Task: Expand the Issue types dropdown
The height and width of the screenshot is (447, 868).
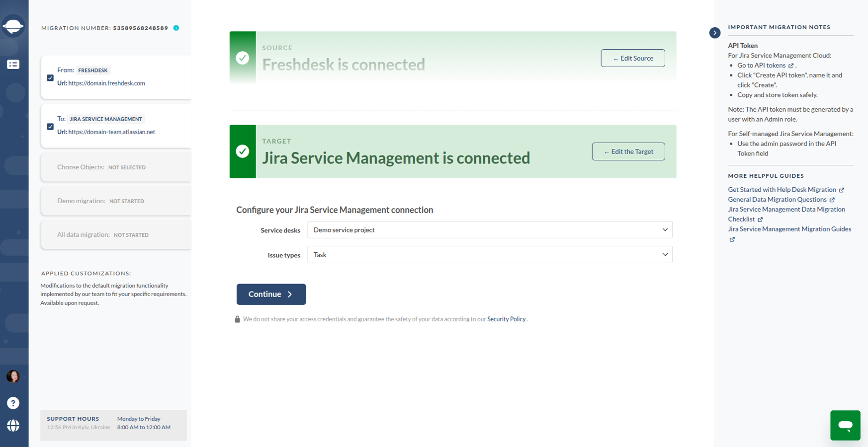Action: (x=490, y=255)
